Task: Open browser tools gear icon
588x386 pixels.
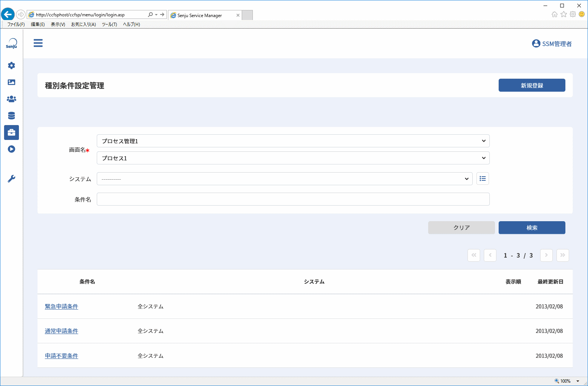Action: click(x=573, y=14)
